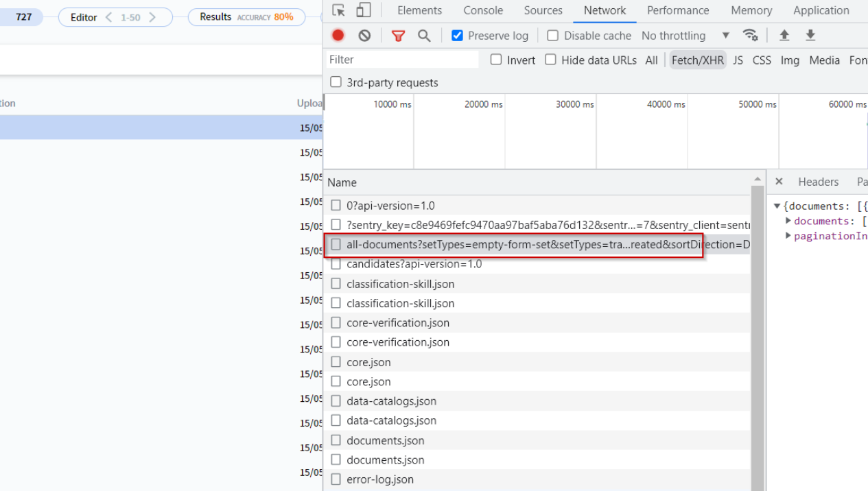Collapse the root {documents: [{ object
The height and width of the screenshot is (491, 868).
click(x=777, y=206)
